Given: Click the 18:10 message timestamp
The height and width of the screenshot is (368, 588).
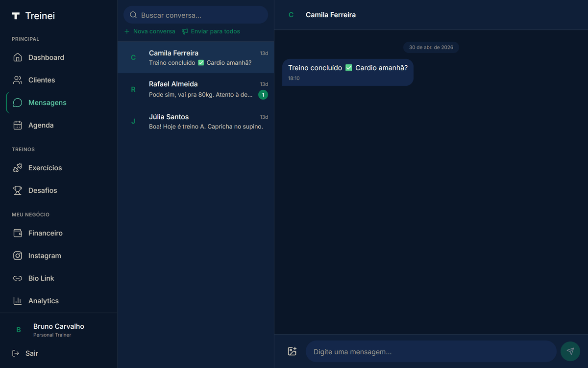Looking at the screenshot, I should tap(294, 79).
